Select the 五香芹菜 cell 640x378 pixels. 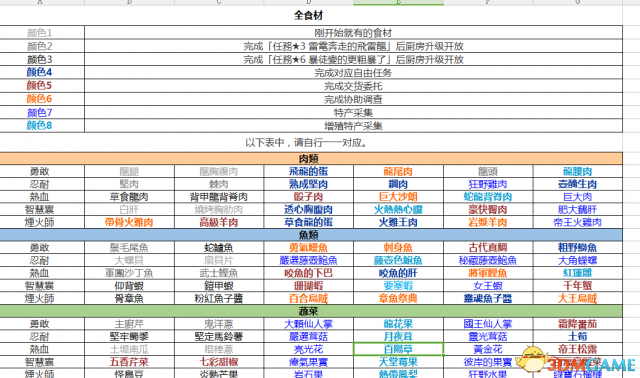(129, 362)
